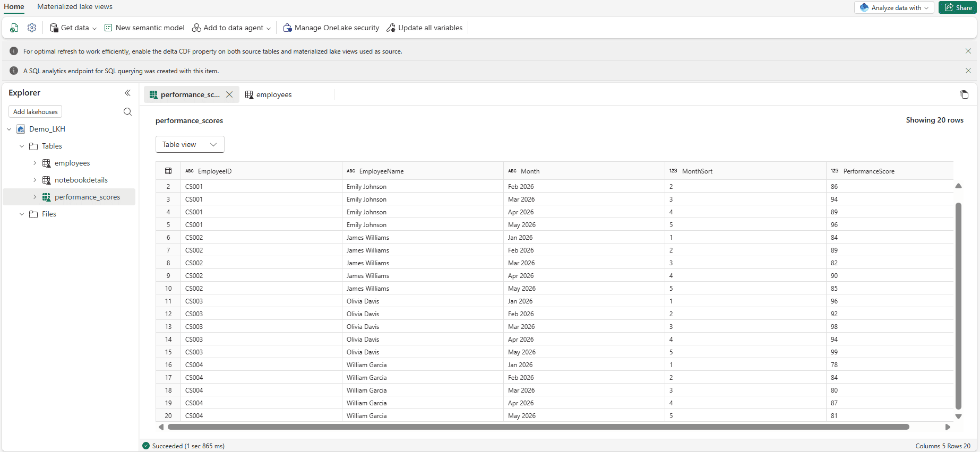Dismiss the delta CDF property notice

(968, 51)
